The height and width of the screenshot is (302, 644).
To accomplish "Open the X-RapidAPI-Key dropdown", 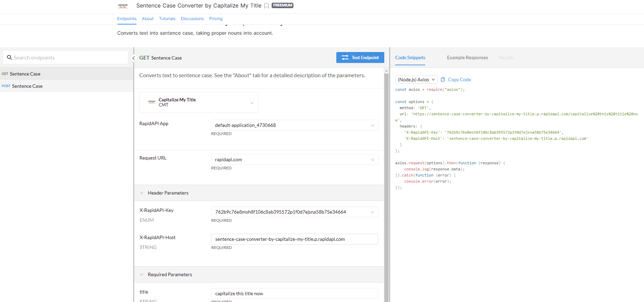I will tap(295, 212).
